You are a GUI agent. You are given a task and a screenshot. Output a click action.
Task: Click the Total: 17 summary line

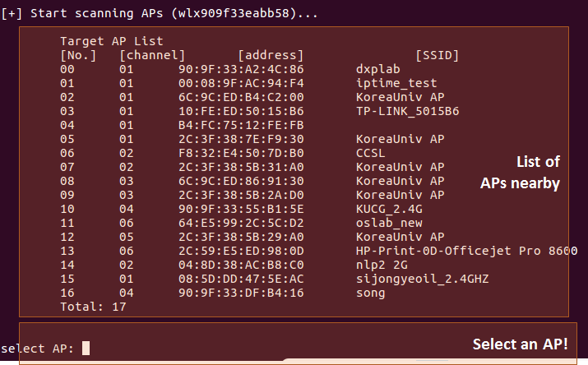[x=93, y=307]
